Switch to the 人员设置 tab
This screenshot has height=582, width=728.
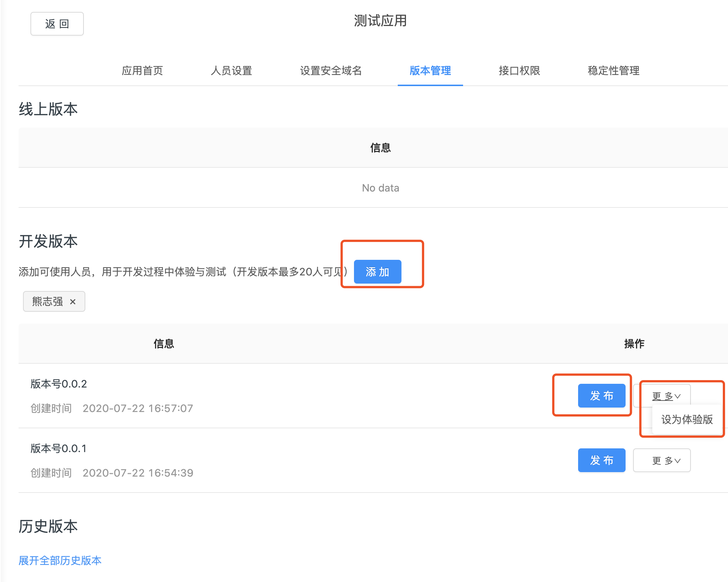coord(231,71)
